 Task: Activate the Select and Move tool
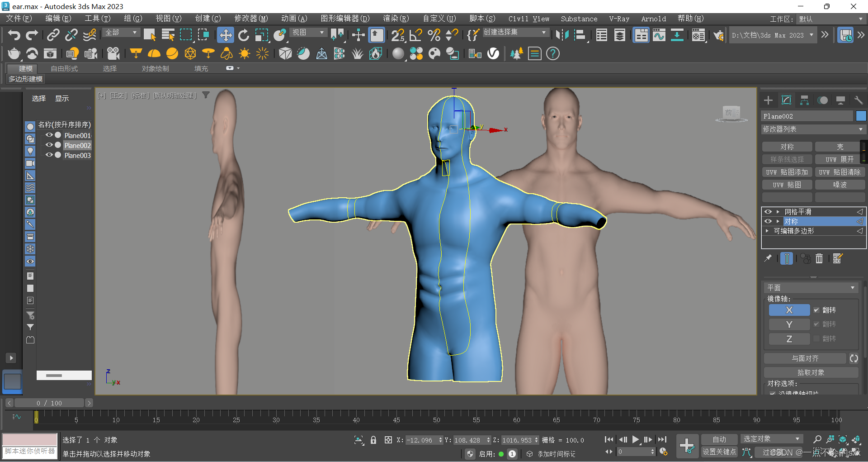[x=225, y=35]
